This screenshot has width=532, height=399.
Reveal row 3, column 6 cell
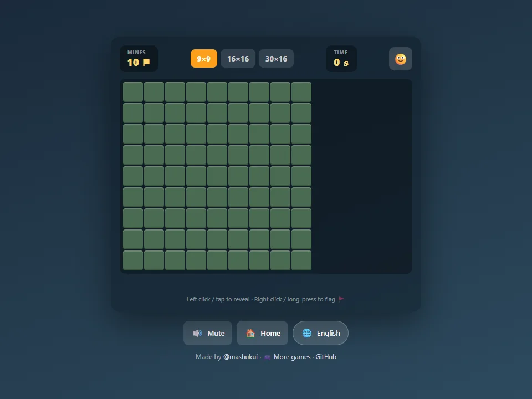click(x=238, y=134)
